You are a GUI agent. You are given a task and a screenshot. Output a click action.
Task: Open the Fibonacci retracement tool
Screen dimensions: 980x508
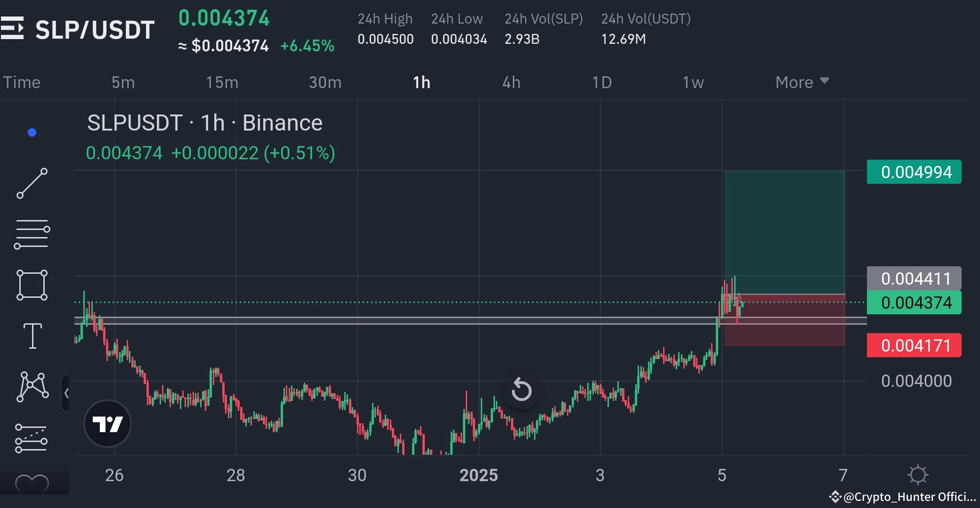tap(32, 234)
